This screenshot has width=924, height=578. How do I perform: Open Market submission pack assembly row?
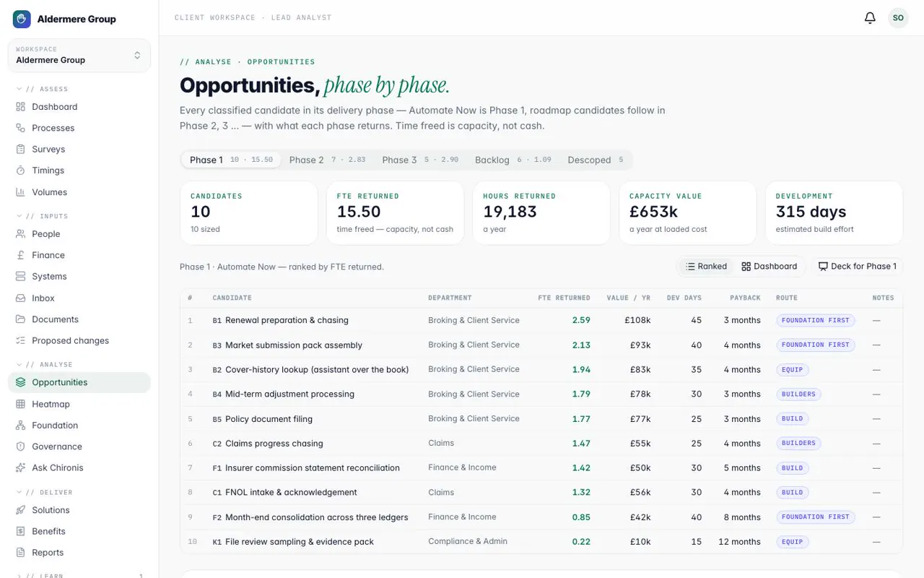(541, 345)
